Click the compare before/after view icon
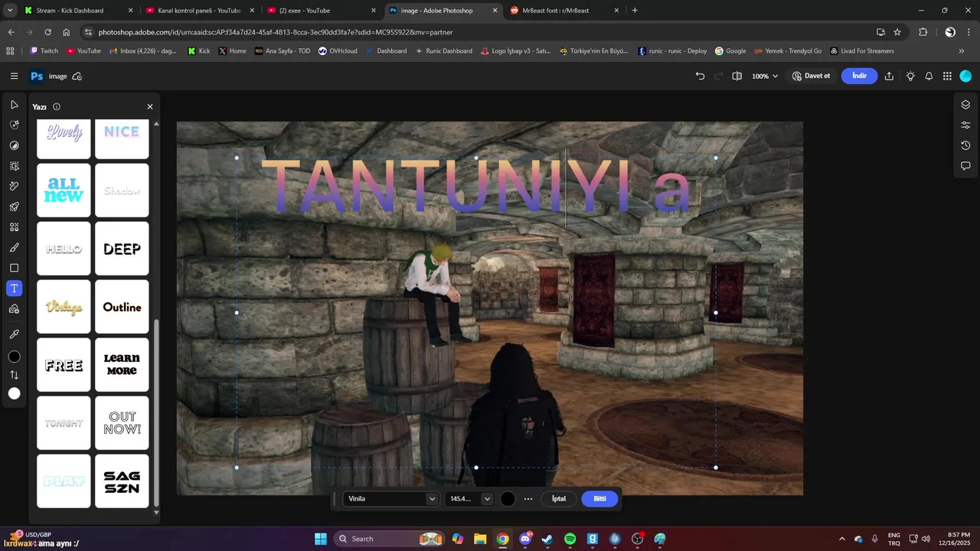Image resolution: width=980 pixels, height=551 pixels. pyautogui.click(x=737, y=76)
